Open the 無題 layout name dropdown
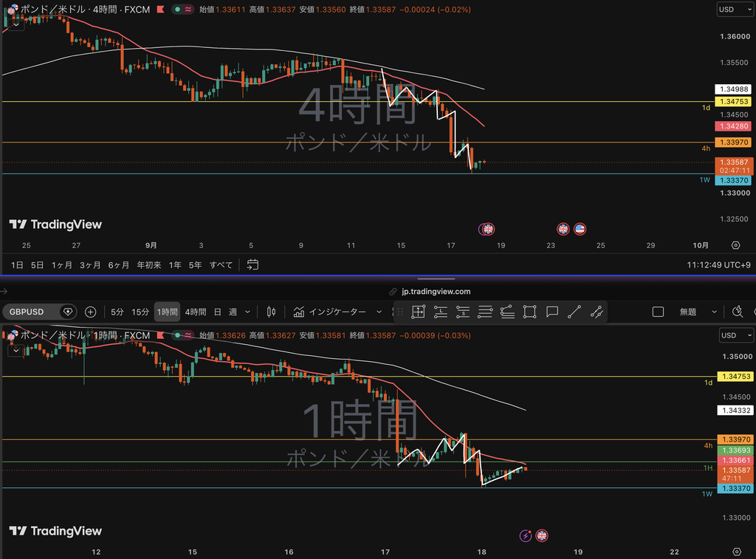Viewport: 756px width, 559px height. tap(698, 312)
